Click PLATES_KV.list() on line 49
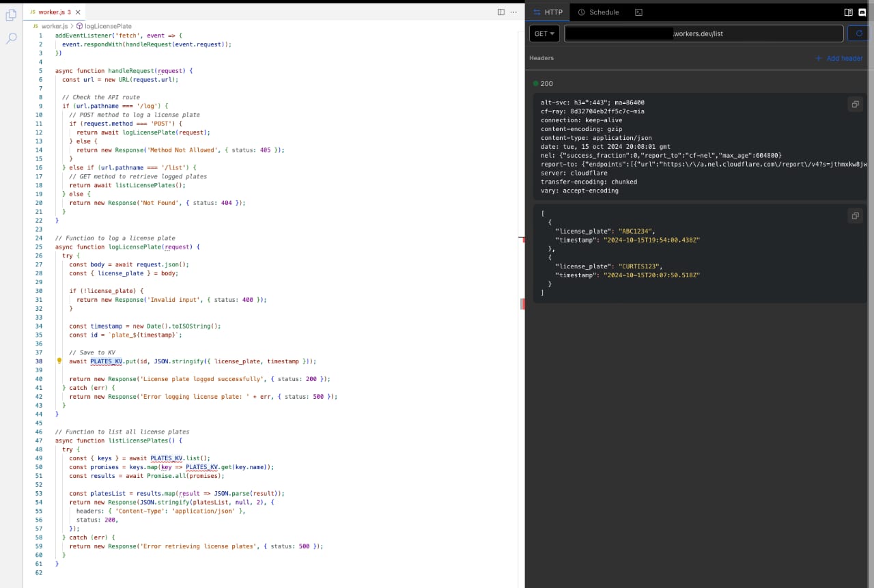The height and width of the screenshot is (588, 874). pyautogui.click(x=180, y=459)
